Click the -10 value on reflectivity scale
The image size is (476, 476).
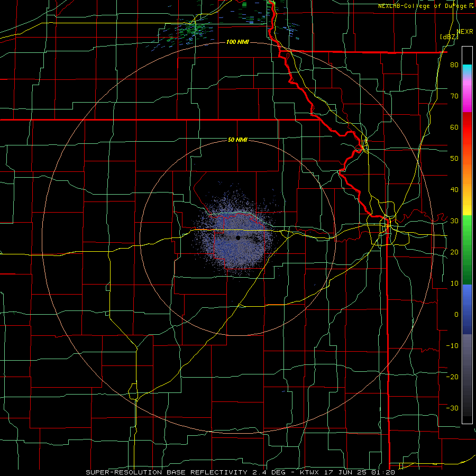click(452, 346)
